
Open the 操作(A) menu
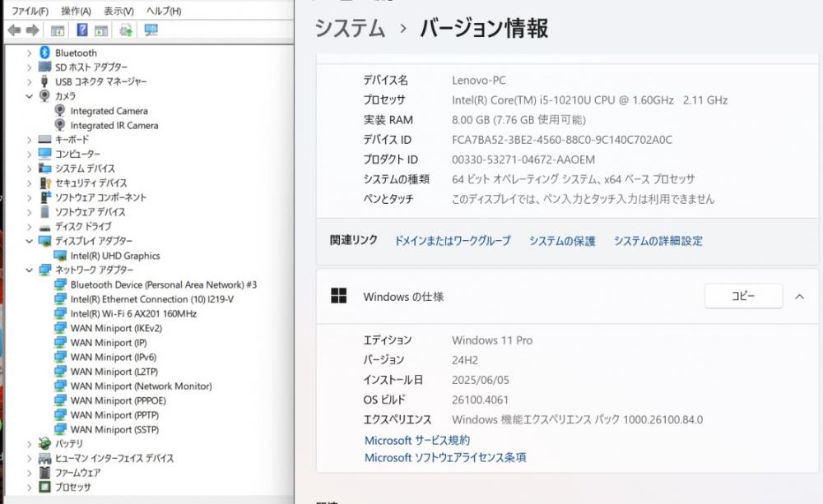(76, 11)
